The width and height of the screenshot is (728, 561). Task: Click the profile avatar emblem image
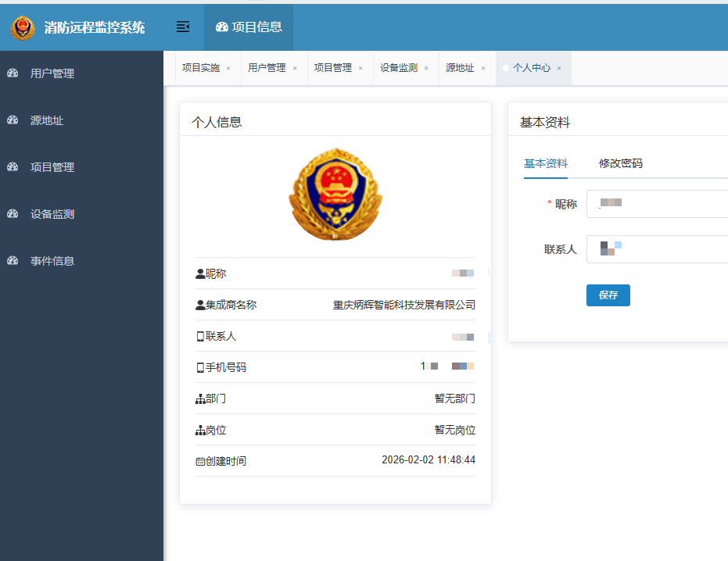click(335, 194)
